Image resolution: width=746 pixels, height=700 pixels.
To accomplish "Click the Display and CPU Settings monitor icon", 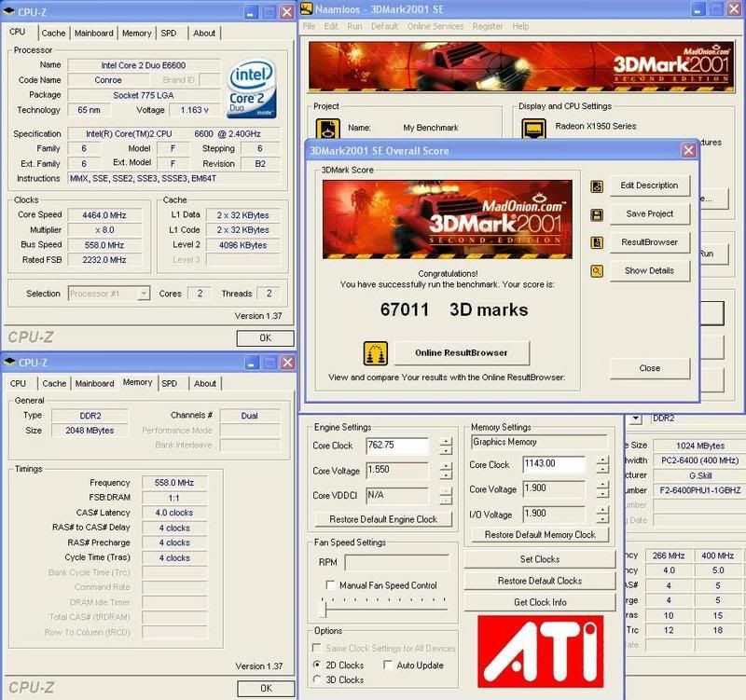I will coord(533,129).
